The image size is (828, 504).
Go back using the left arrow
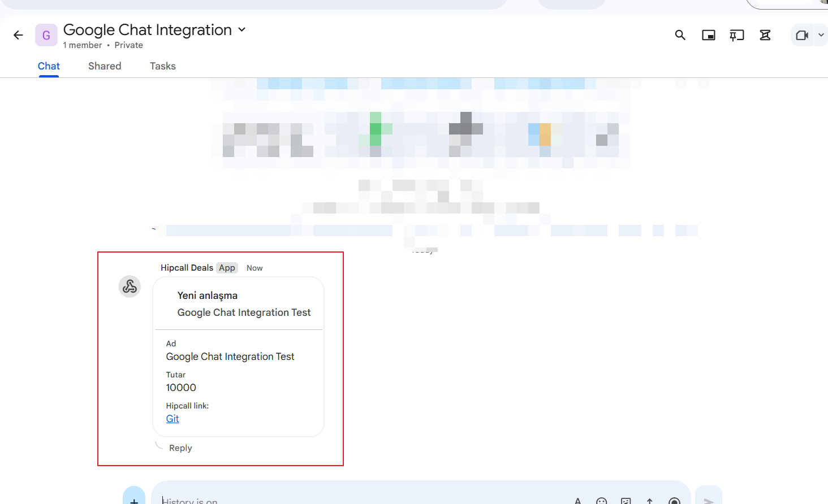tap(18, 35)
